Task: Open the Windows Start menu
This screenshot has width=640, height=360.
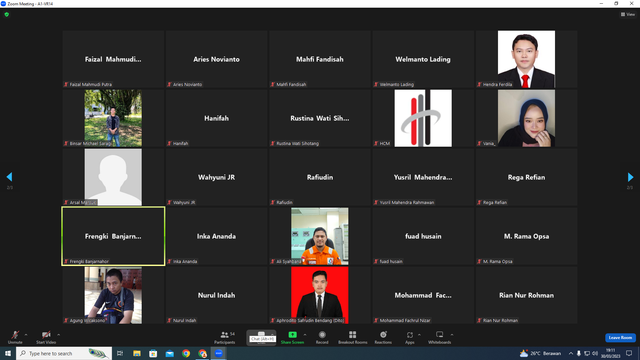Action: [x=8, y=353]
